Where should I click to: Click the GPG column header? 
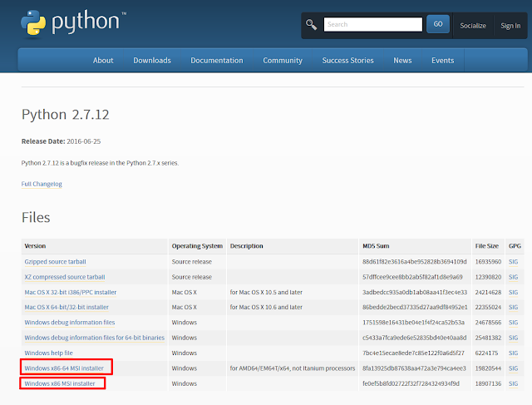(515, 246)
